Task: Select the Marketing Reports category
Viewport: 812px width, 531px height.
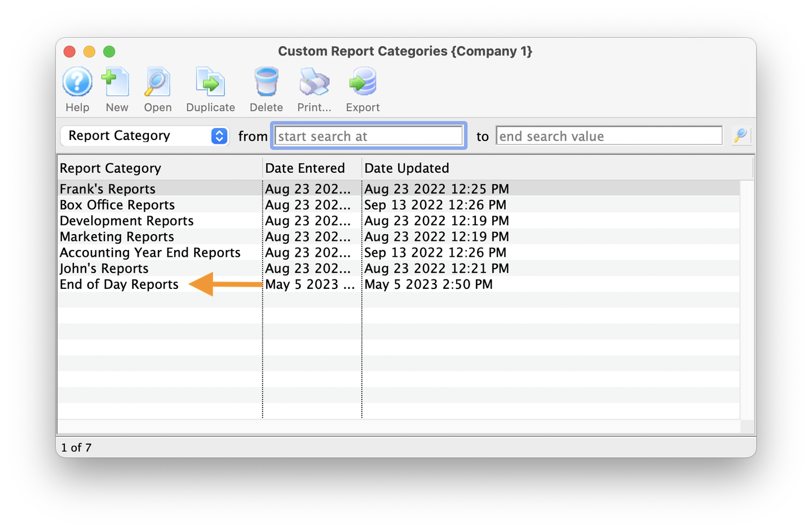Action: click(x=399, y=236)
